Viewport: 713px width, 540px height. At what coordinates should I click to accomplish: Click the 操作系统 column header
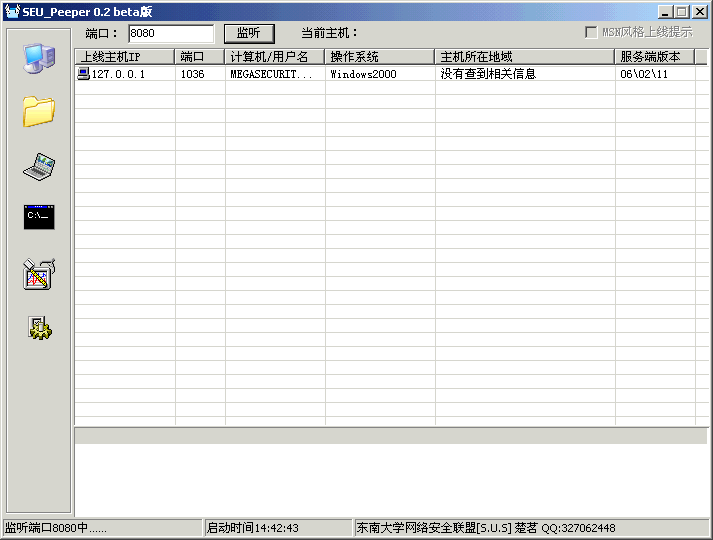[380, 57]
